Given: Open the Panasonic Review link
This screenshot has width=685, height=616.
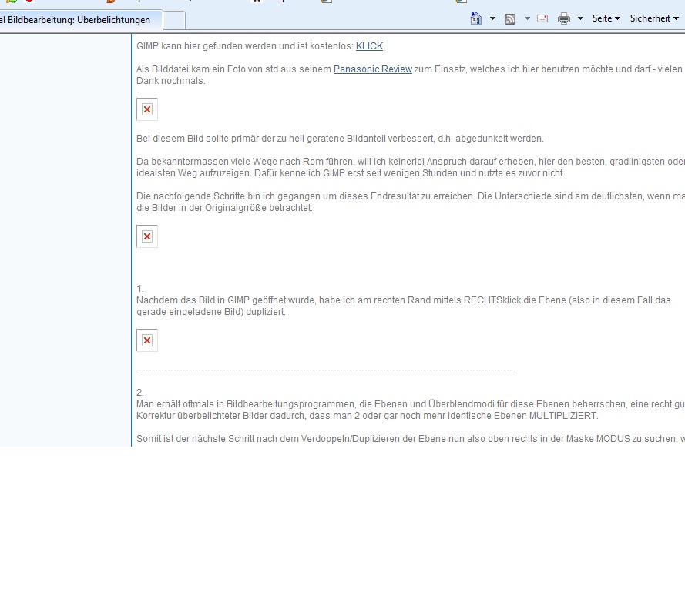Looking at the screenshot, I should click(x=372, y=69).
